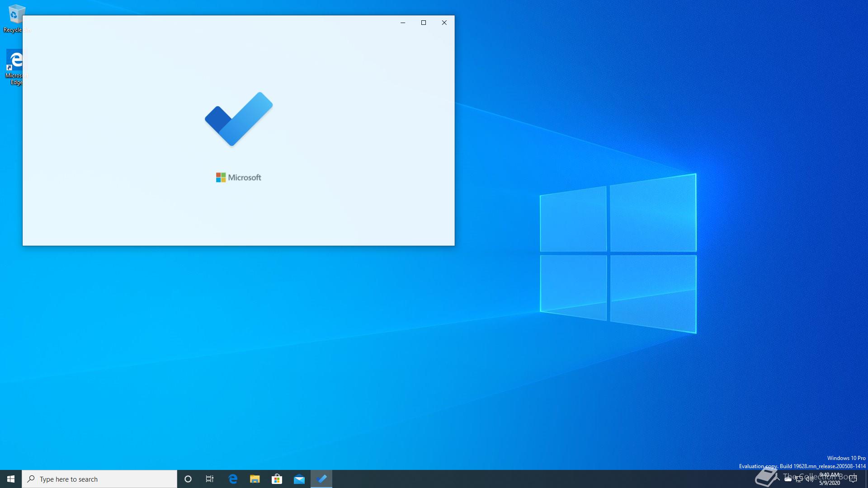868x488 pixels.
Task: Select the To Do taskbar icon
Action: point(321,479)
